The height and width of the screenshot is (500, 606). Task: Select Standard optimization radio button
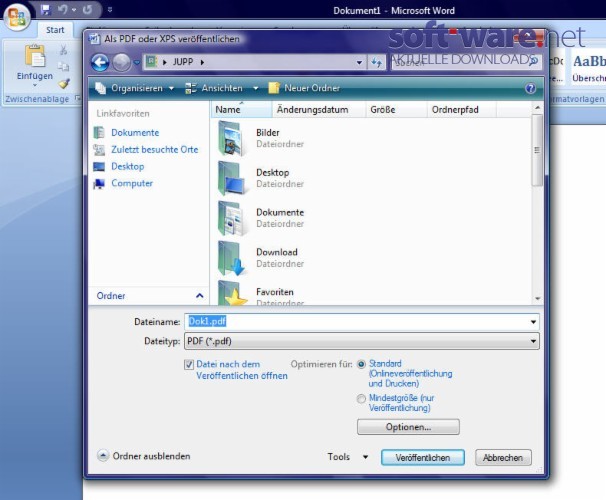click(x=361, y=364)
